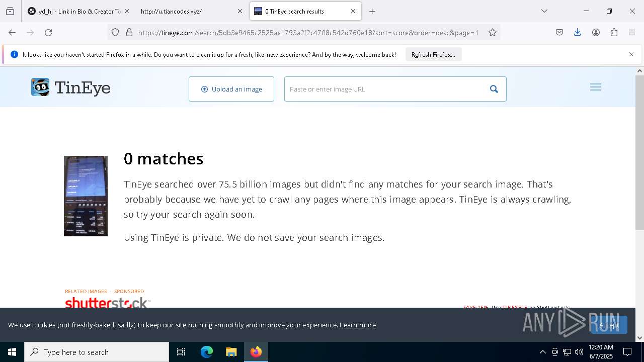Open the extensions puzzle icon
Image resolution: width=644 pixels, height=362 pixels.
tap(614, 33)
